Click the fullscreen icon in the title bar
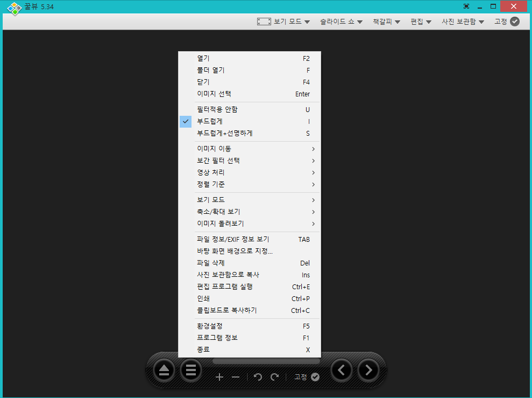Screen dimensions: 532x398 [x=466, y=6]
